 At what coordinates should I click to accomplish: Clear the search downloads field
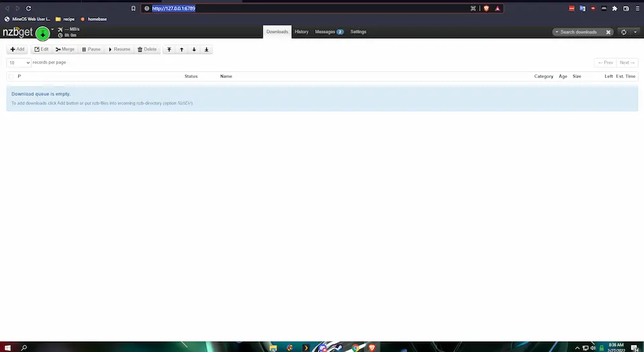608,32
